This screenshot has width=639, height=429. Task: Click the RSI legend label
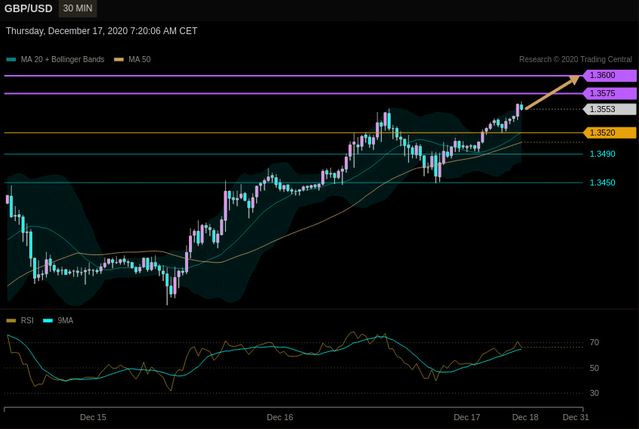coord(27,321)
